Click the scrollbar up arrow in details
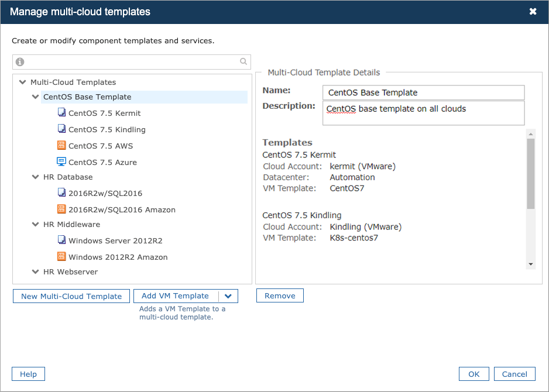Viewport: 549px width, 392px height. point(531,134)
